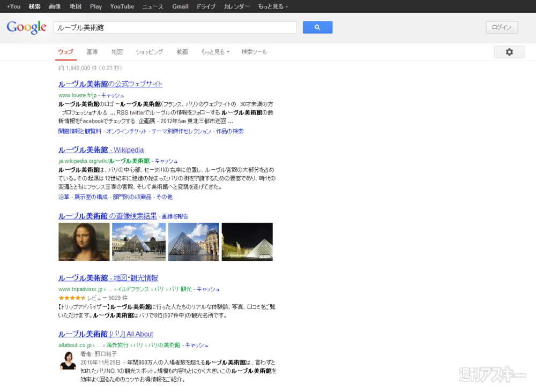The height and width of the screenshot is (392, 536).
Task: Focus the search box containing ルーブル美術館
Action: (x=175, y=27)
